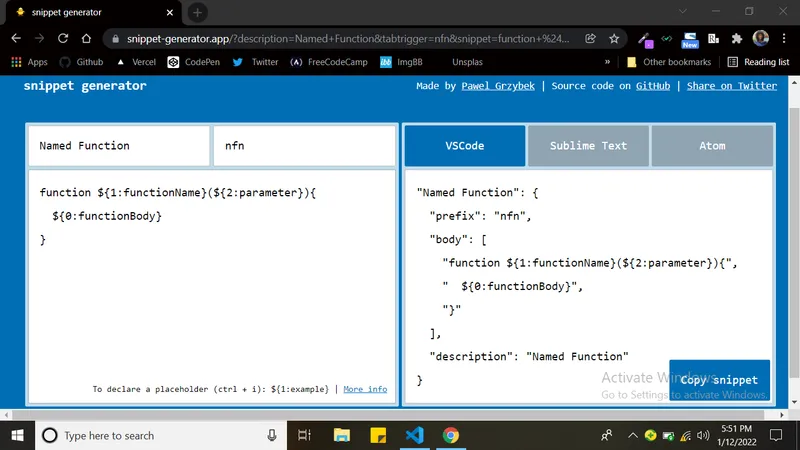Open the browser home page icon
Viewport: 800px width, 450px height.
point(86,39)
